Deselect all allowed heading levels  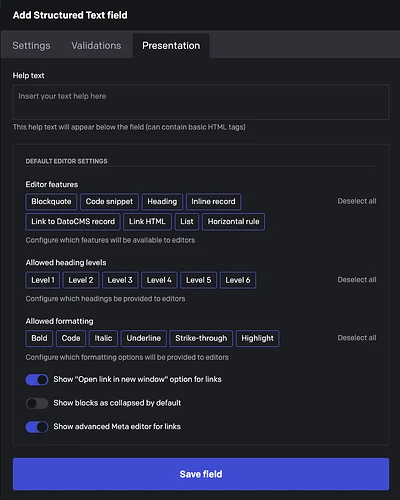click(x=357, y=280)
